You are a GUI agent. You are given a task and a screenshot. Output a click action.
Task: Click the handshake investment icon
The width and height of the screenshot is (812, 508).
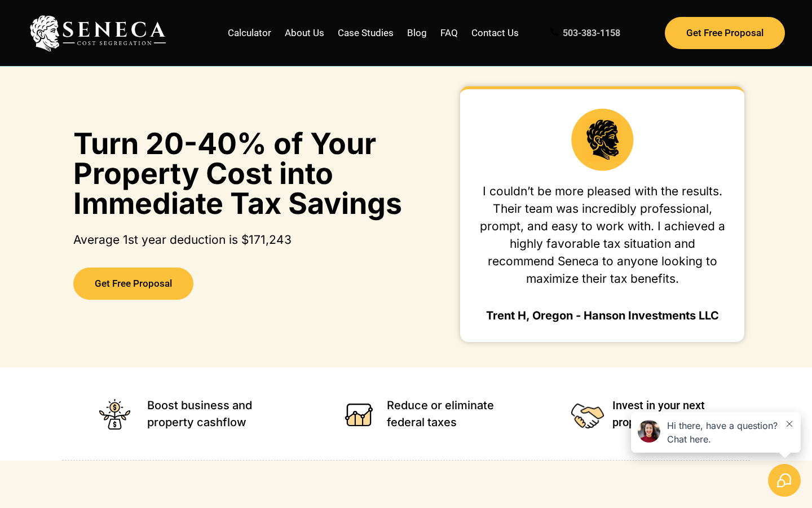coord(588,415)
